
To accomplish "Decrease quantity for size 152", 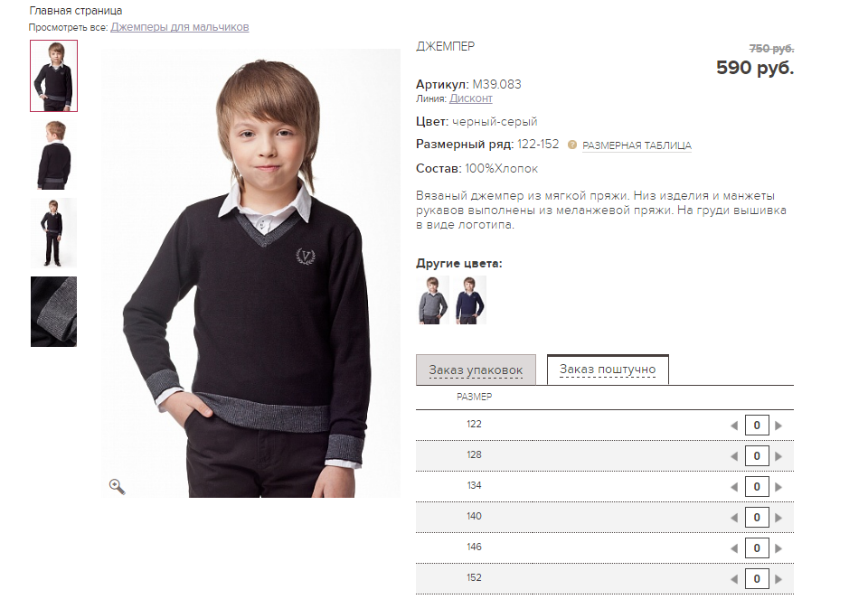I will pyautogui.click(x=734, y=579).
